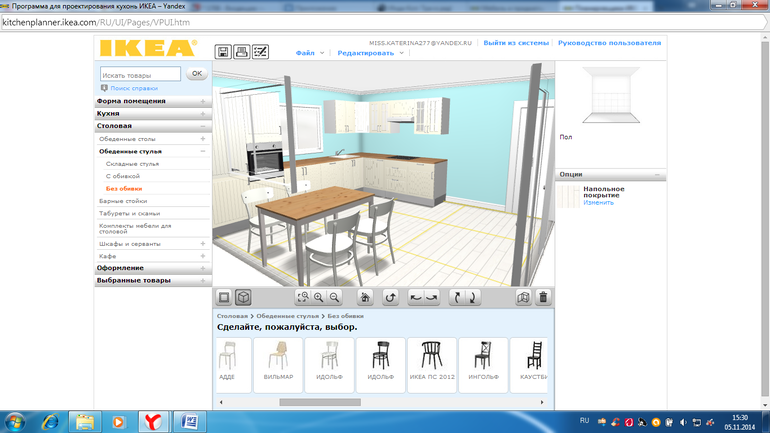The image size is (770, 433).
Task: Switch to the 3D cube view
Action: 242,297
